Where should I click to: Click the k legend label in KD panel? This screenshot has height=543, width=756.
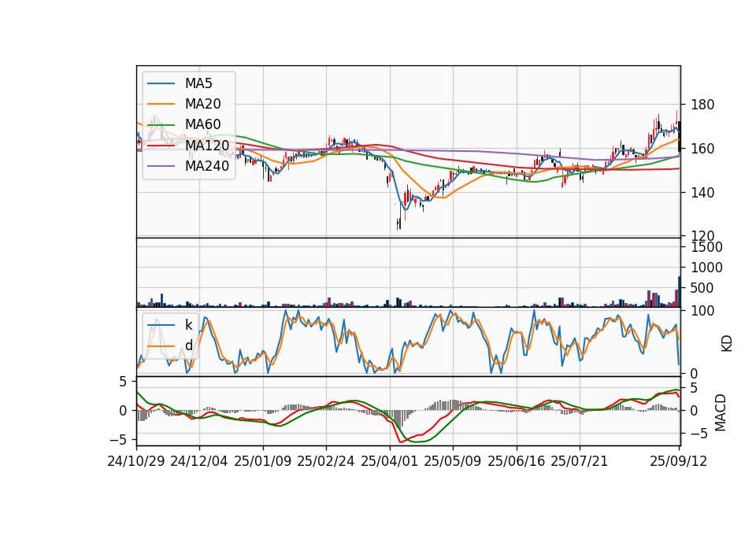tap(188, 325)
